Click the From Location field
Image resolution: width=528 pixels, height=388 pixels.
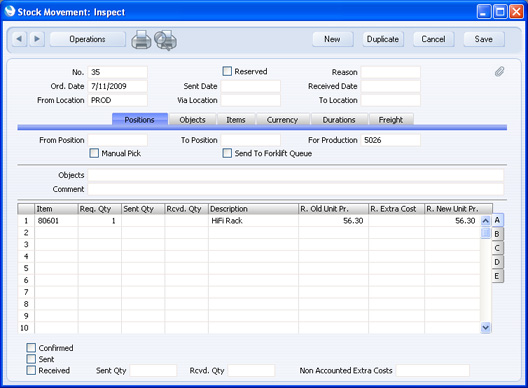tap(117, 100)
